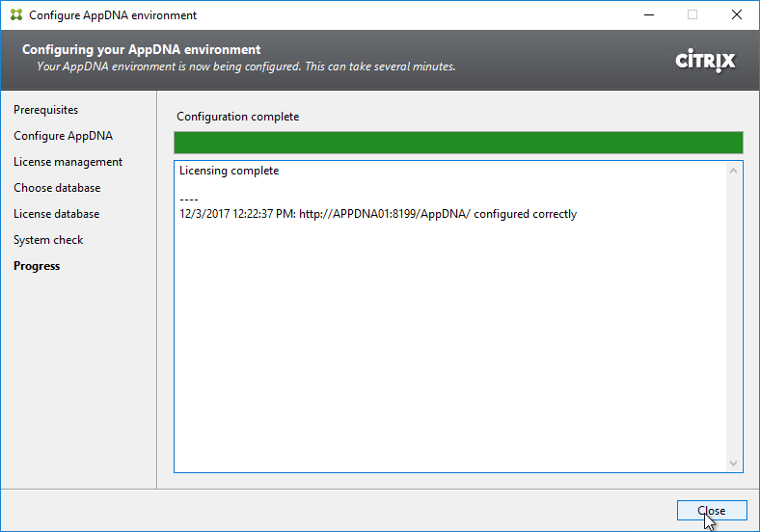This screenshot has width=760, height=532.
Task: Click the Licensing complete log line
Action: tap(229, 171)
